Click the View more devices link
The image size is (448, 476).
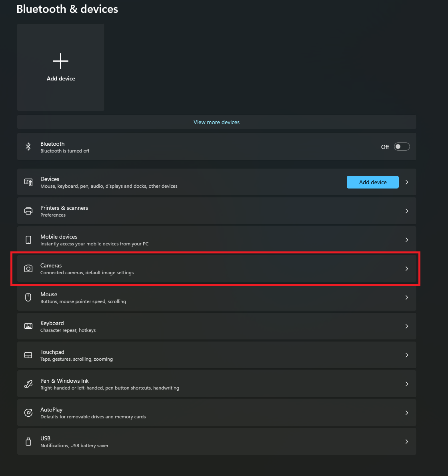216,122
